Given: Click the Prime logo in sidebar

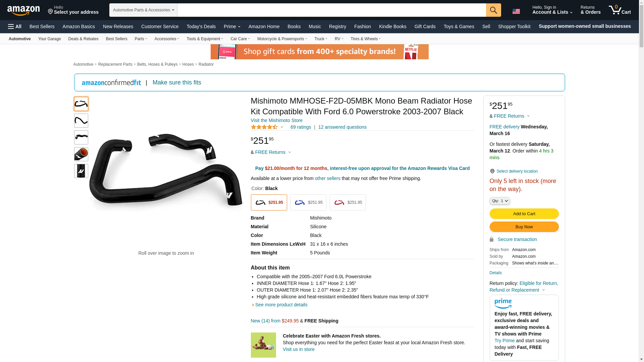Looking at the screenshot, I should point(503,304).
